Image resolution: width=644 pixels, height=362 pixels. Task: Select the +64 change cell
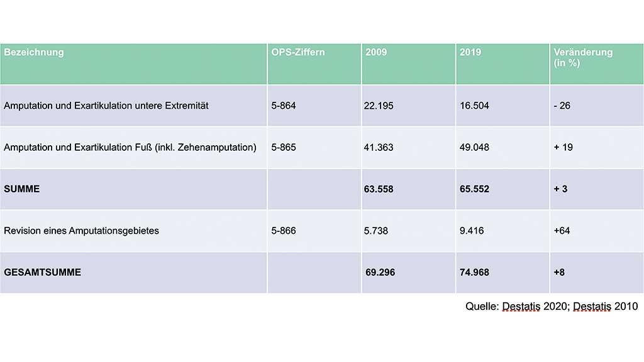[562, 231]
